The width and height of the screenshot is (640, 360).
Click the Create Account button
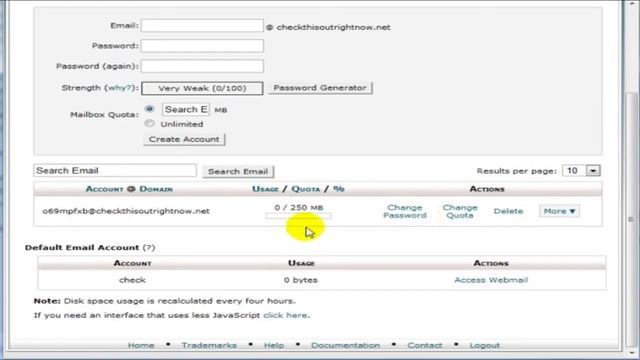coord(184,139)
